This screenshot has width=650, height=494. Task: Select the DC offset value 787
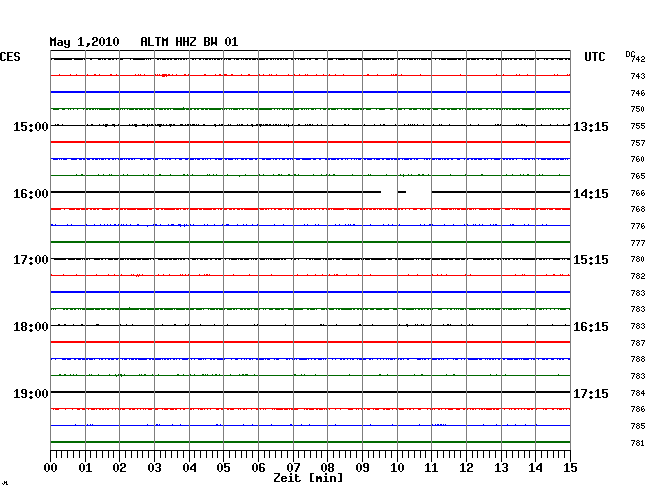pos(638,343)
